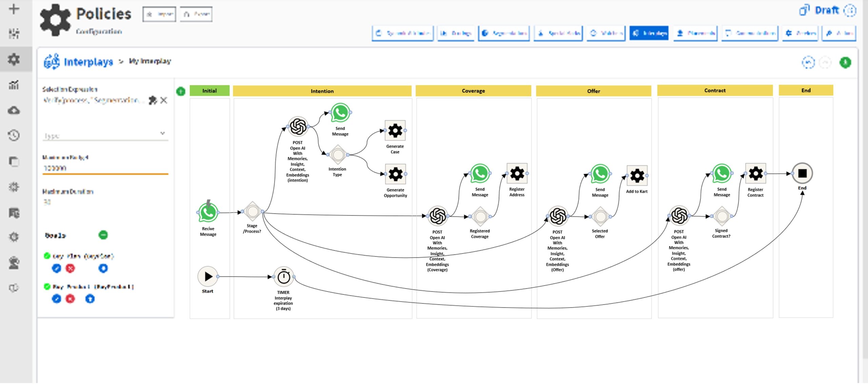Click the Generate Case gear node
Viewport: 868px width, 385px height.
tap(395, 130)
